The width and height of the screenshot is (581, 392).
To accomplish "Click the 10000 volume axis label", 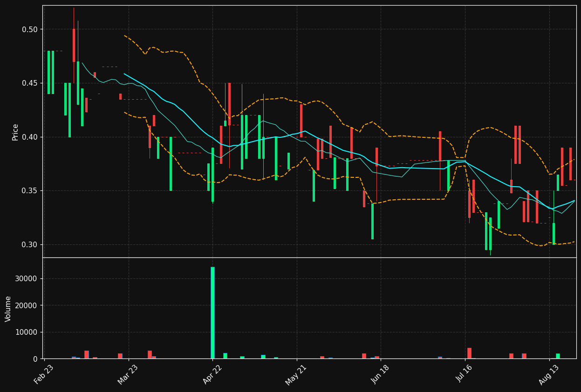I will pyautogui.click(x=27, y=332).
